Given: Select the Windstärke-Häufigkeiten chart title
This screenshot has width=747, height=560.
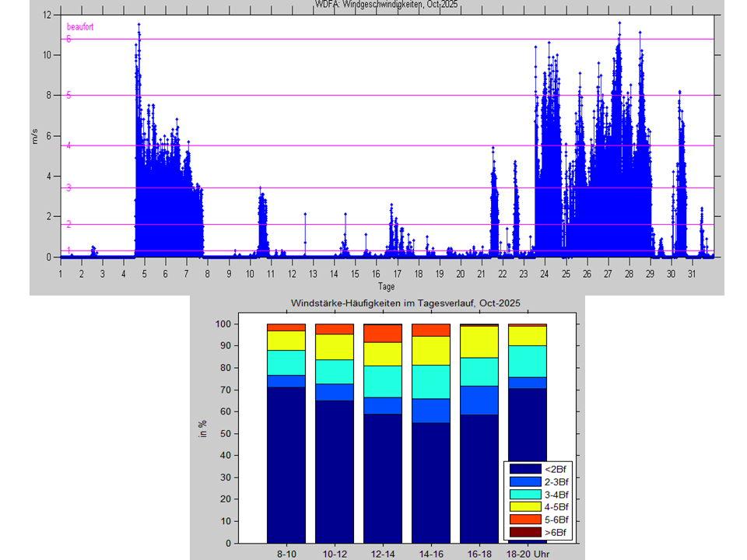Looking at the screenshot, I should coord(405,303).
